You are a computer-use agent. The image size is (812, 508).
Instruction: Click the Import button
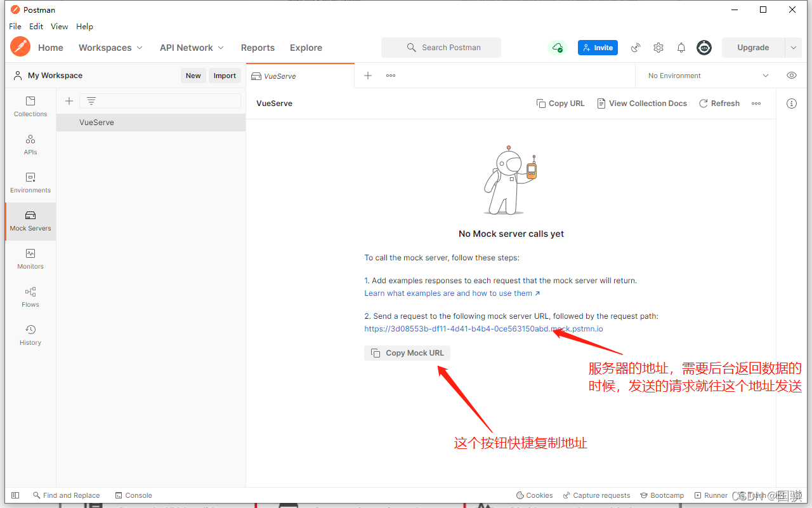pos(225,76)
